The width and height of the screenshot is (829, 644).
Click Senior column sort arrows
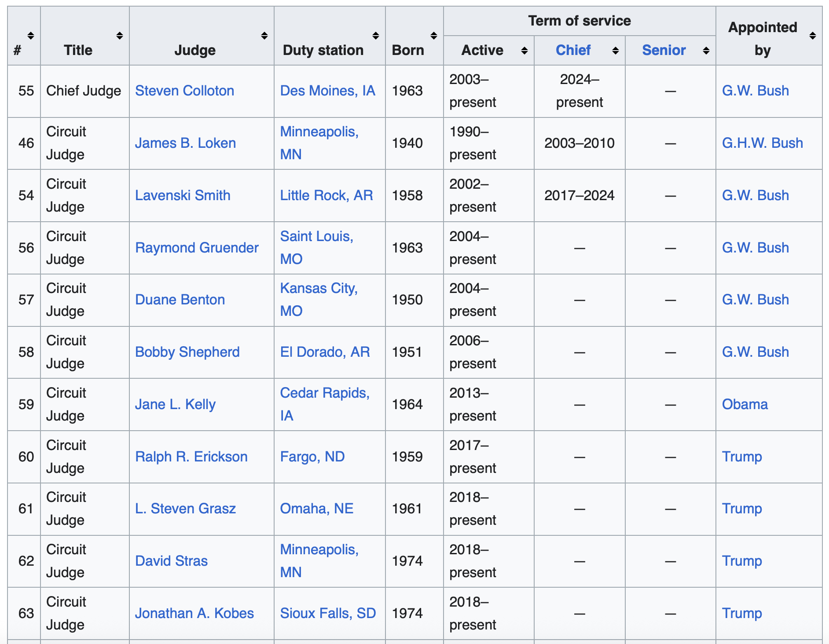(706, 51)
